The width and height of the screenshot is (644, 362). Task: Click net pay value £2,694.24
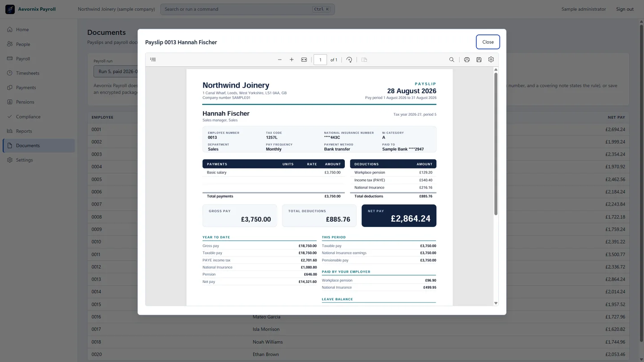(615, 130)
